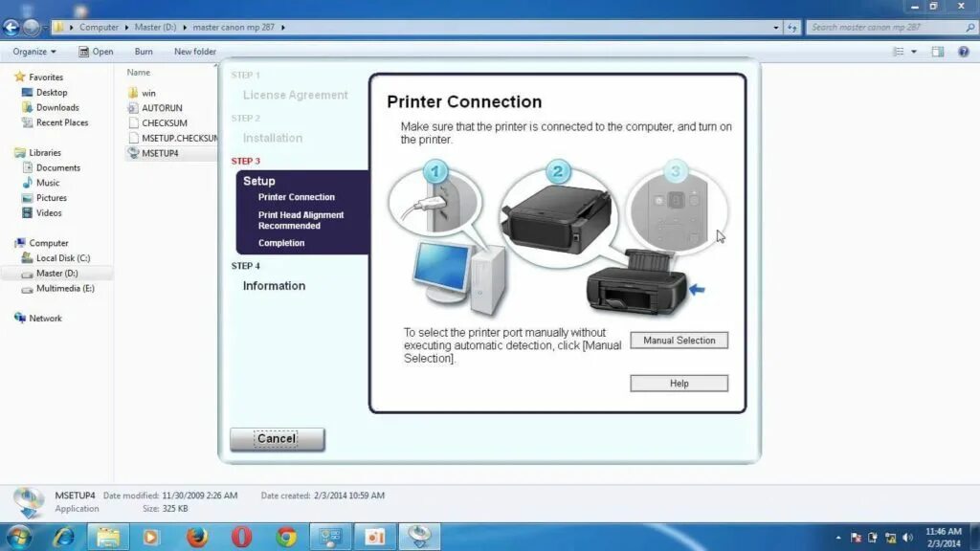
Task: Expand the arrow after Master (D:) in breadcrumb
Action: coord(185,28)
